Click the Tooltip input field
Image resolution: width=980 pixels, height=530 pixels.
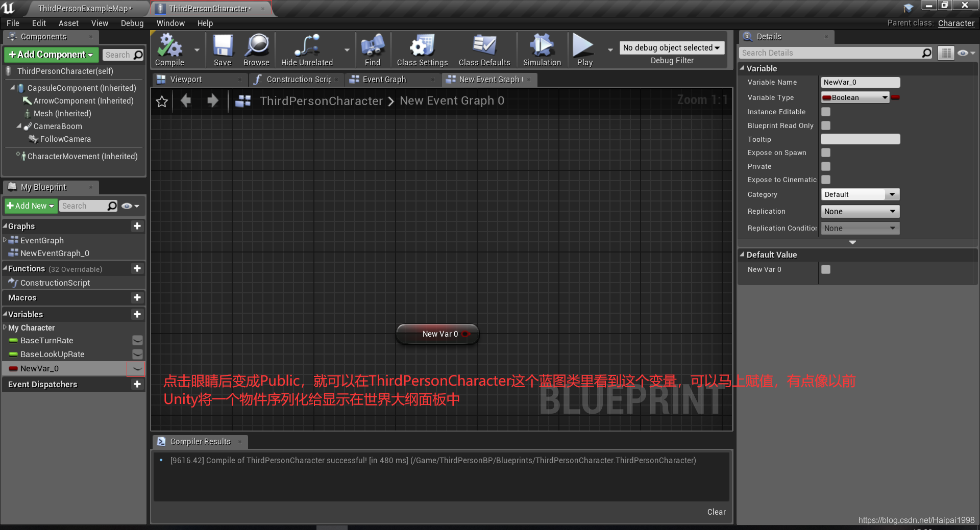[860, 139]
